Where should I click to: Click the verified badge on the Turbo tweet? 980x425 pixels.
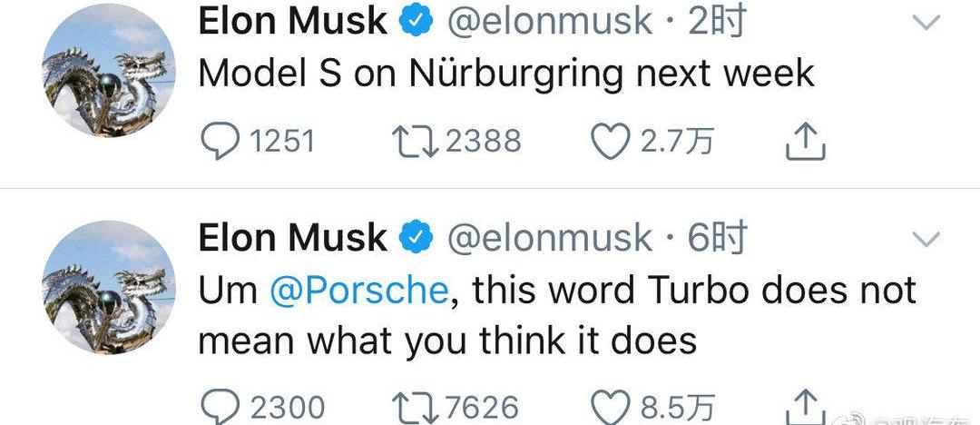coord(416,239)
